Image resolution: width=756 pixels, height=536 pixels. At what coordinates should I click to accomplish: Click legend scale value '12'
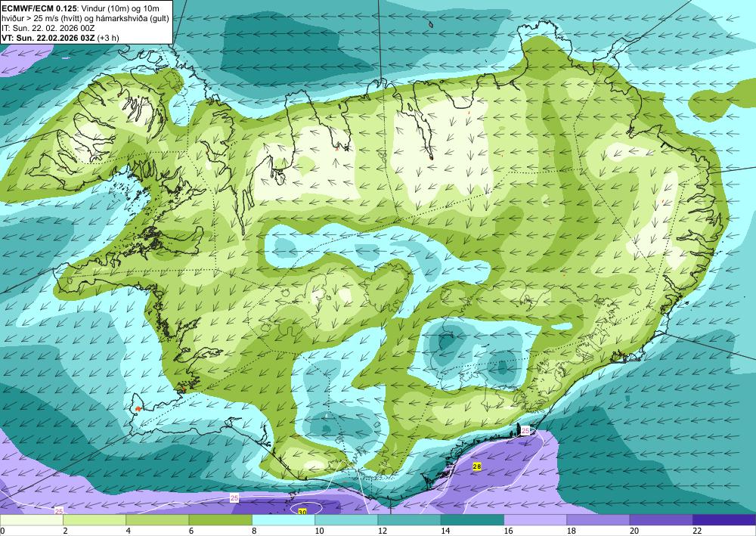[x=383, y=531]
